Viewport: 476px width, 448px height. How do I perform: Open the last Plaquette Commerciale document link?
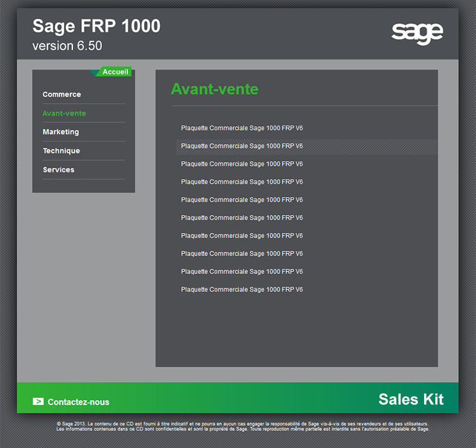[242, 289]
